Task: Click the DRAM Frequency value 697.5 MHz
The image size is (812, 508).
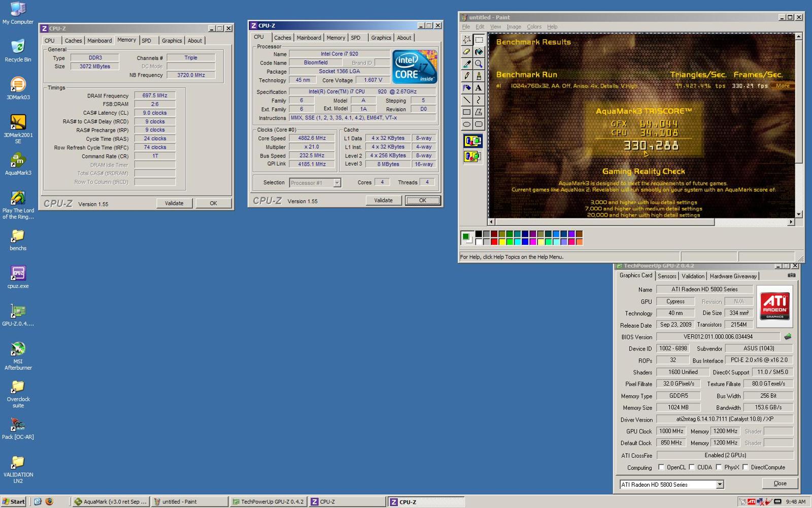Action: coord(155,96)
